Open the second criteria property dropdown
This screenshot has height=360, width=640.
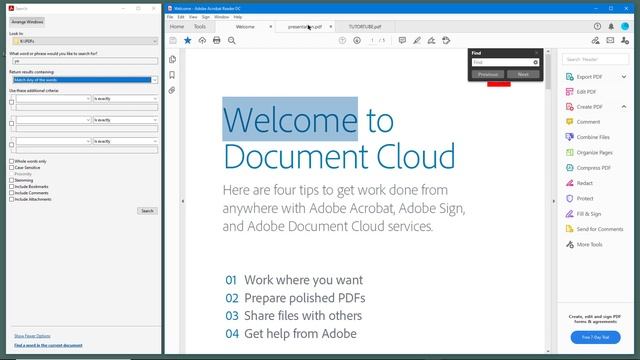point(53,120)
